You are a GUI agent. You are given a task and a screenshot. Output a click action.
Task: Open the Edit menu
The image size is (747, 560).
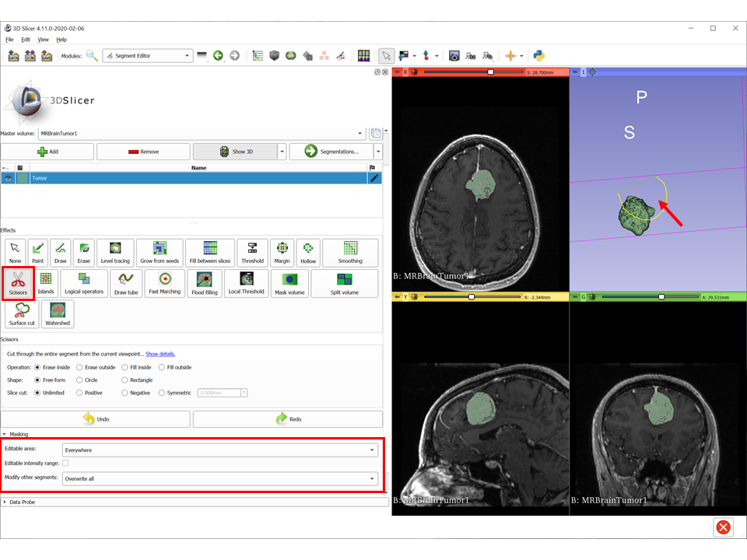(x=26, y=40)
